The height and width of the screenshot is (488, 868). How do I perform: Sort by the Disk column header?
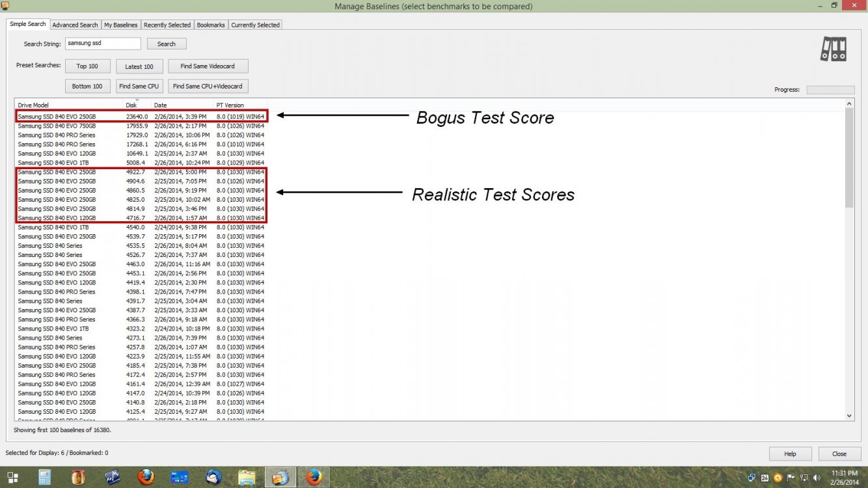137,105
